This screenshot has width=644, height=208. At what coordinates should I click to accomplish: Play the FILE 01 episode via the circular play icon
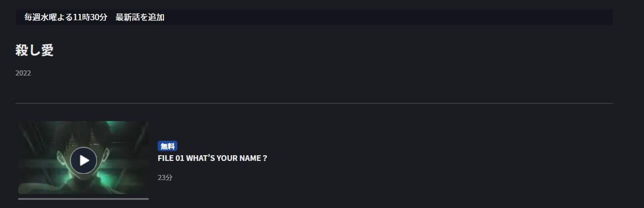(x=83, y=160)
